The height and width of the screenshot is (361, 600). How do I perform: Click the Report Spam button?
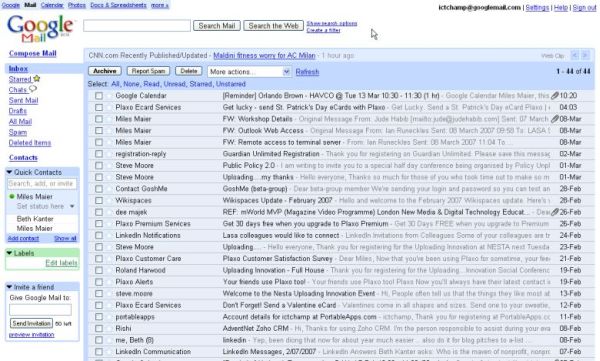pos(148,71)
